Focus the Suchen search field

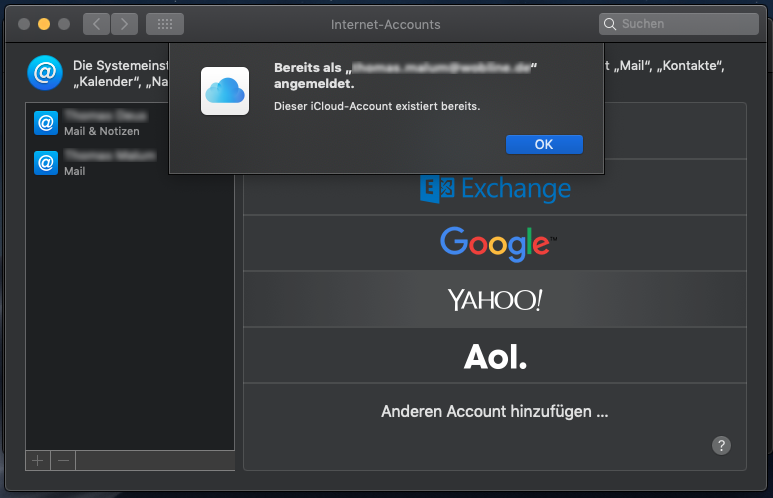click(x=678, y=24)
